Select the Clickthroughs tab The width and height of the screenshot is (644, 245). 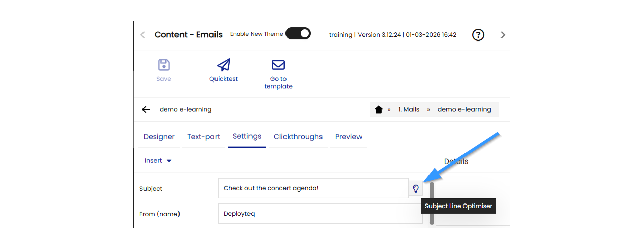click(298, 137)
